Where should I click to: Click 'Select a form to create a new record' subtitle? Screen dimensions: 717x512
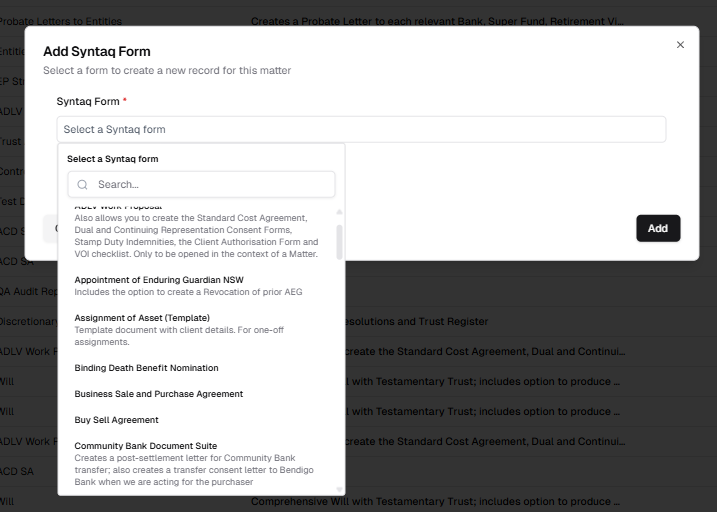coord(167,70)
